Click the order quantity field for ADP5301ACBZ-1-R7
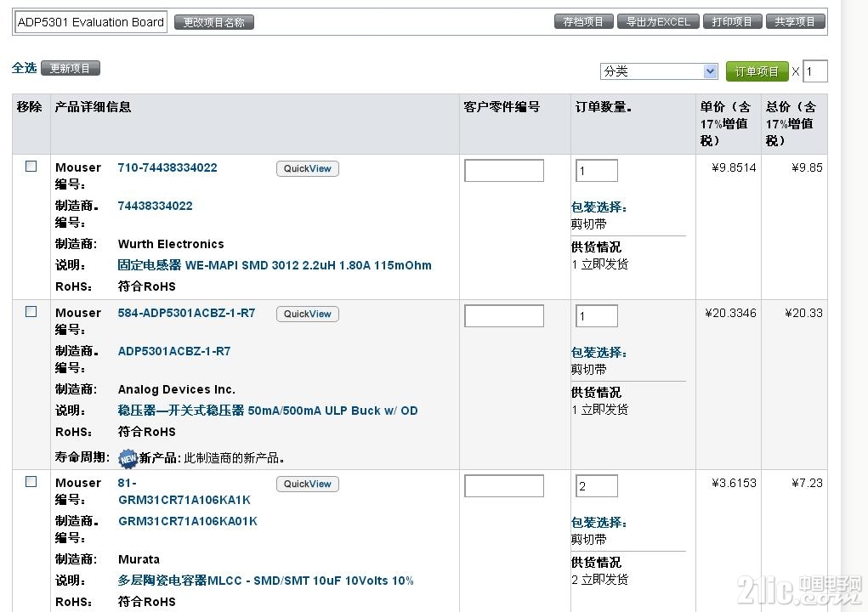 point(597,316)
